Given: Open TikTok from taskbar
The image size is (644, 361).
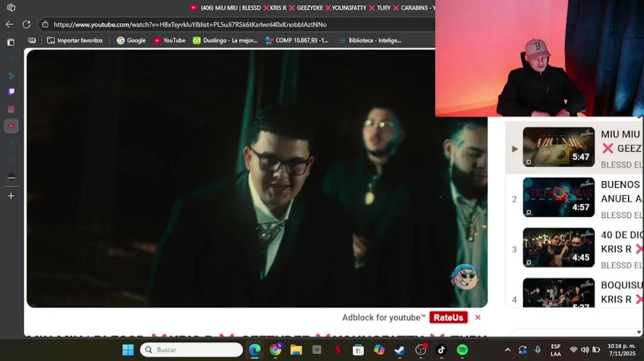Looking at the screenshot, I should click(x=441, y=349).
